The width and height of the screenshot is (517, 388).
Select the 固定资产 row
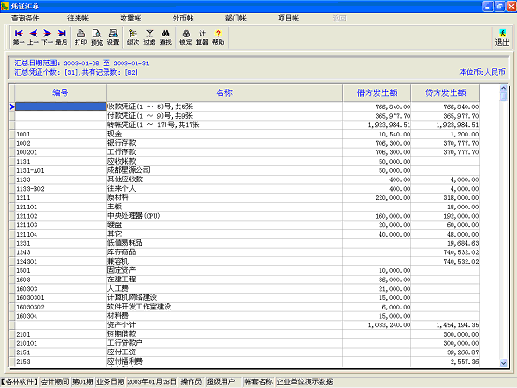pos(247,270)
